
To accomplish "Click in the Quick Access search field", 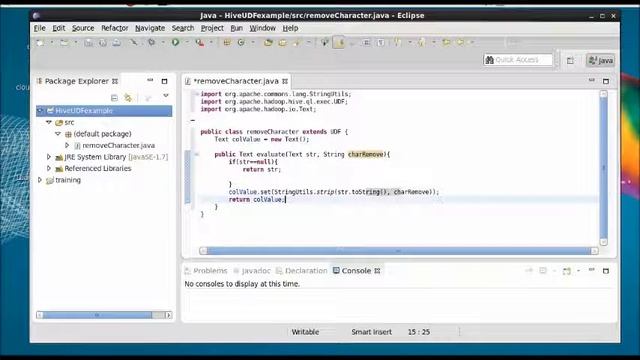I will [518, 60].
